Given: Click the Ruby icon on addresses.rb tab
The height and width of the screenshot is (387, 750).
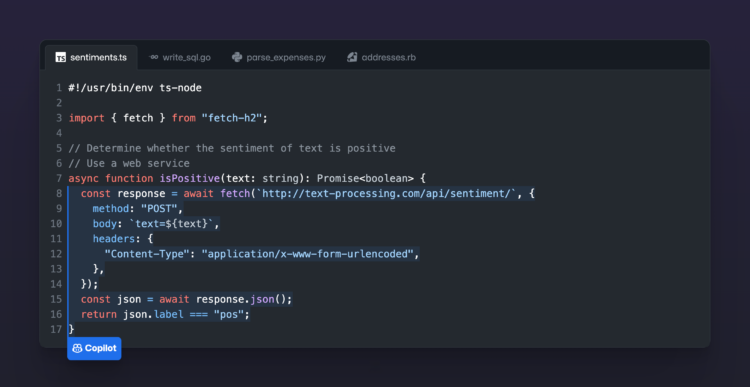Looking at the screenshot, I should [x=353, y=57].
